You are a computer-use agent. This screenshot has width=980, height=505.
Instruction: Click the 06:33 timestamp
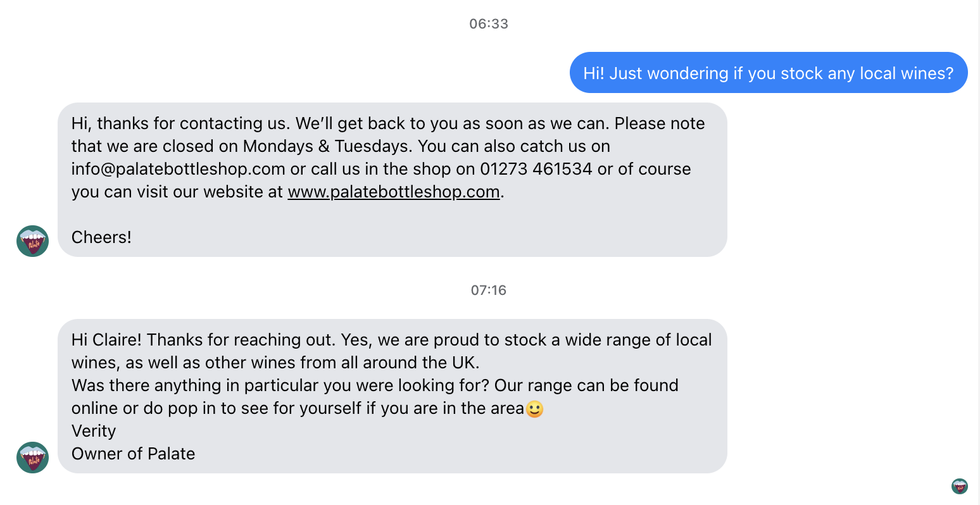(489, 24)
